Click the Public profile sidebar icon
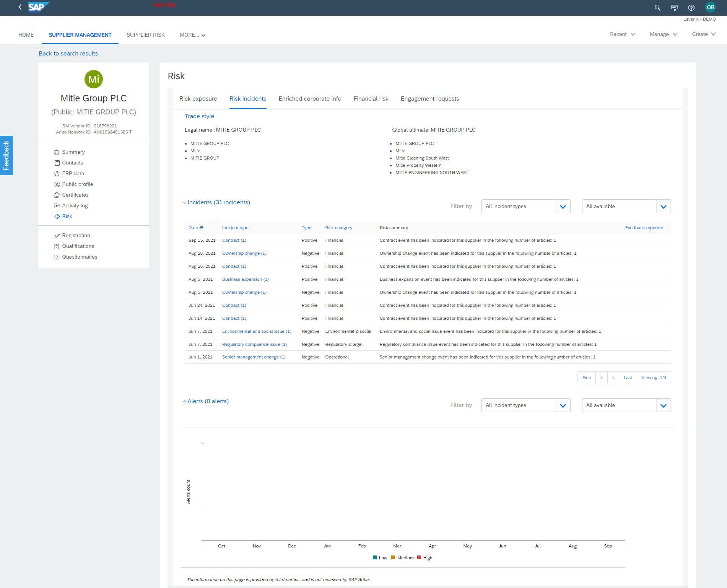The width and height of the screenshot is (727, 588). [57, 184]
